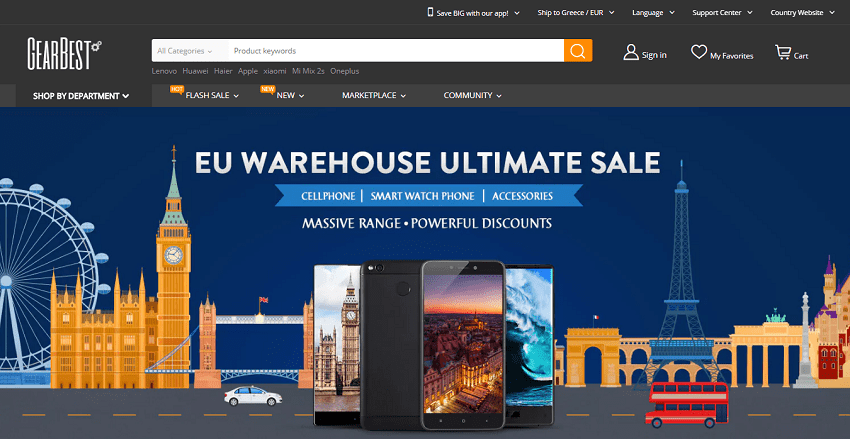This screenshot has width=850, height=439.
Task: Click the NEW badge icon
Action: (x=267, y=89)
